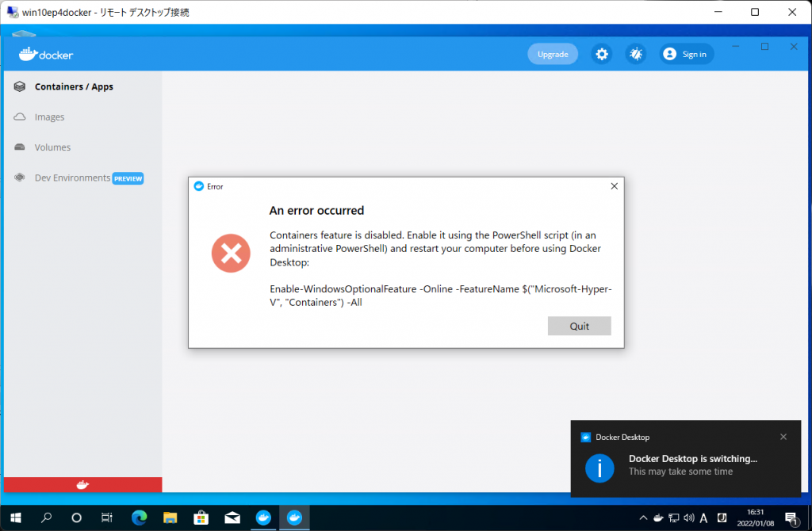Close the Docker Desktop window
This screenshot has width=812, height=531.
(794, 47)
